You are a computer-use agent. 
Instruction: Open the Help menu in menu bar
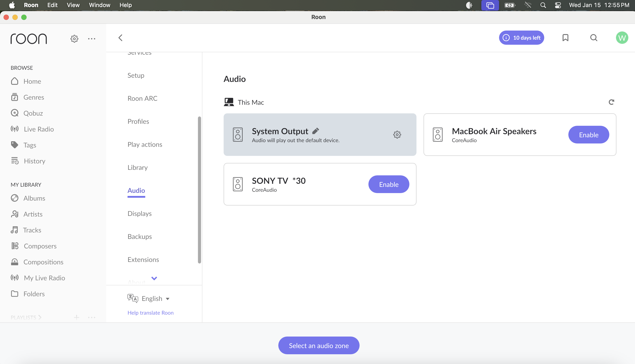pos(126,5)
